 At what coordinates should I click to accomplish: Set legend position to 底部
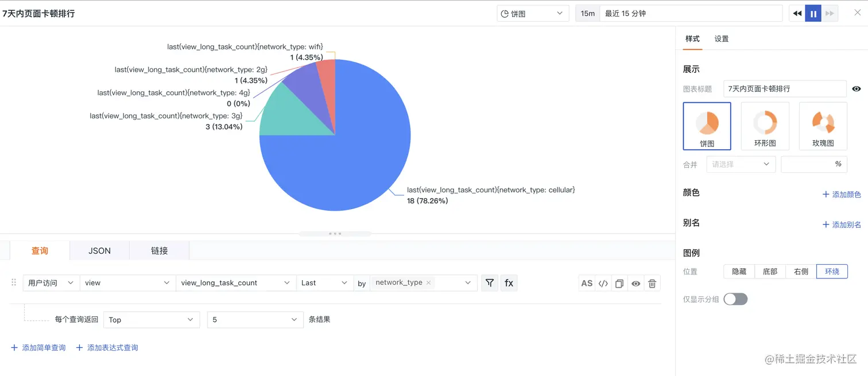coord(770,272)
